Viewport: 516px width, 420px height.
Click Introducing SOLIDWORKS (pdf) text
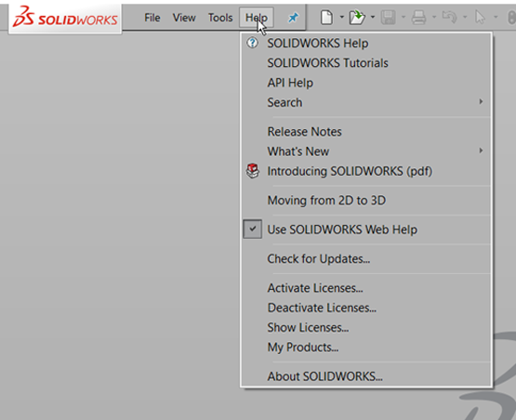point(350,171)
